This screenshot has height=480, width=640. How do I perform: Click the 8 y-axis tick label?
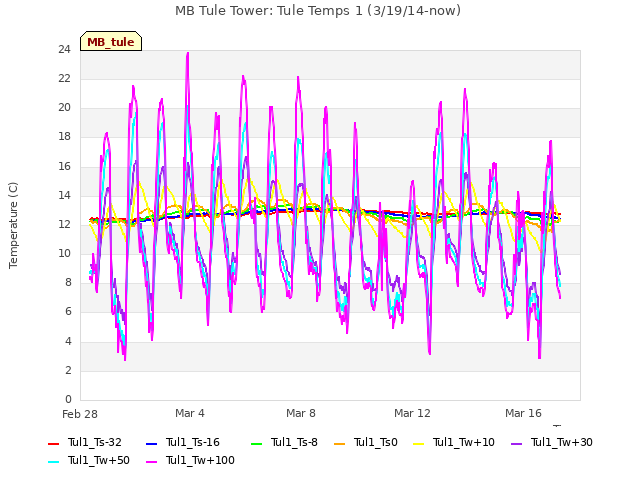[68, 282]
